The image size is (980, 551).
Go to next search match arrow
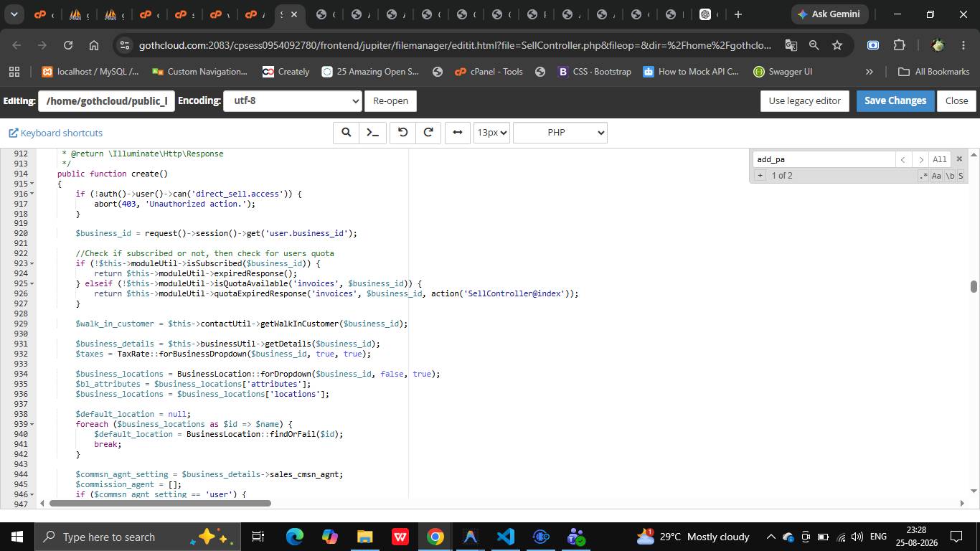[x=920, y=159]
